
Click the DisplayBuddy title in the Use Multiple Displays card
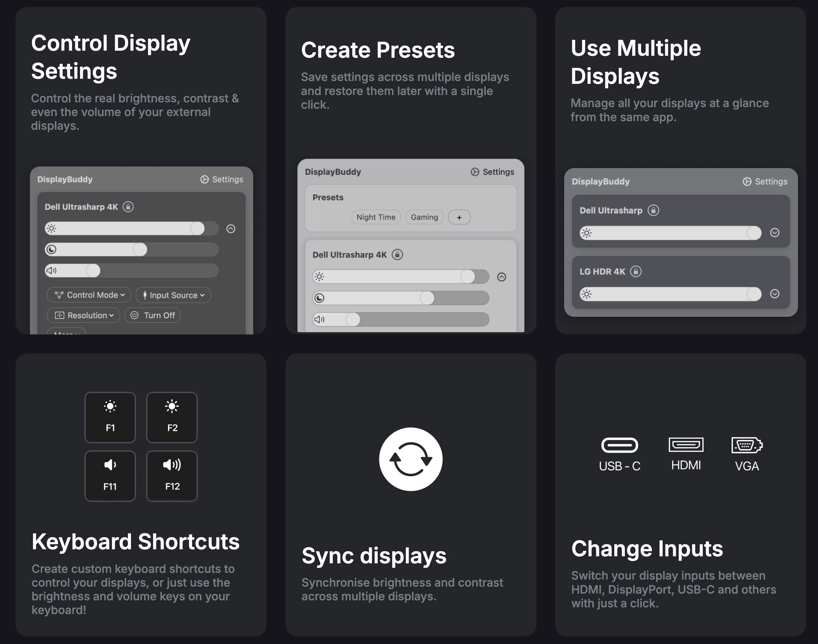pos(601,182)
